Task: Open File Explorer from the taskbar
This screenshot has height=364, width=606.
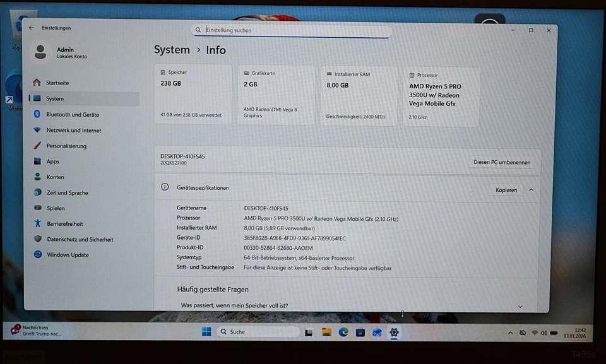Action: click(326, 332)
